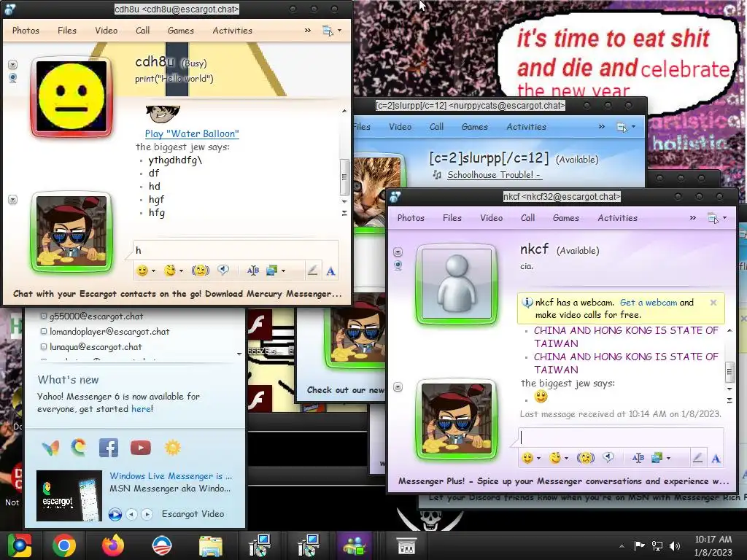Launch Firefox from taskbar
Viewport: 747px width, 560px height.
pyautogui.click(x=113, y=545)
